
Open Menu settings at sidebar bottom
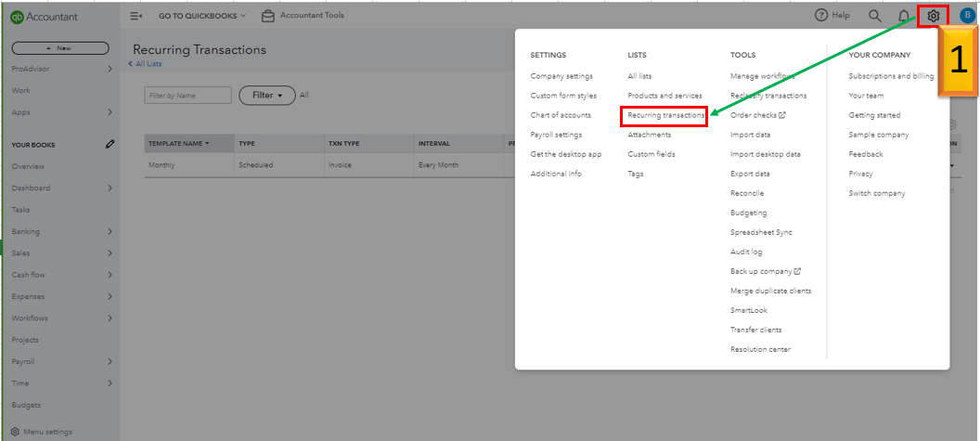(46, 432)
